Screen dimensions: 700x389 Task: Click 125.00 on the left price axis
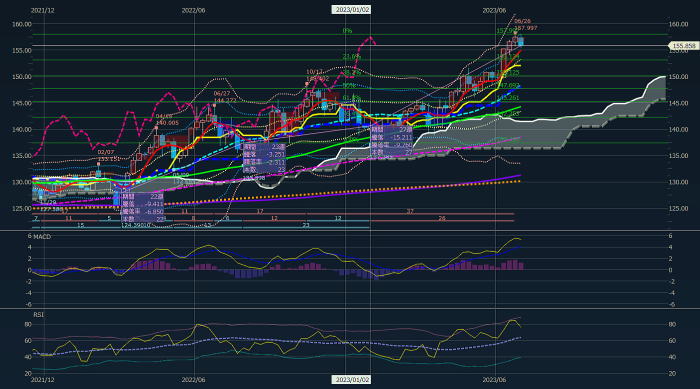click(21, 209)
